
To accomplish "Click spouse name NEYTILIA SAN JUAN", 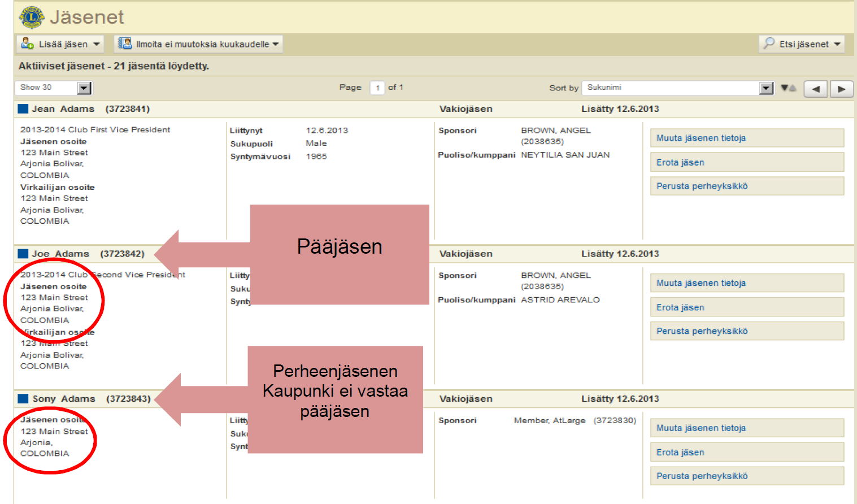I will 565,155.
